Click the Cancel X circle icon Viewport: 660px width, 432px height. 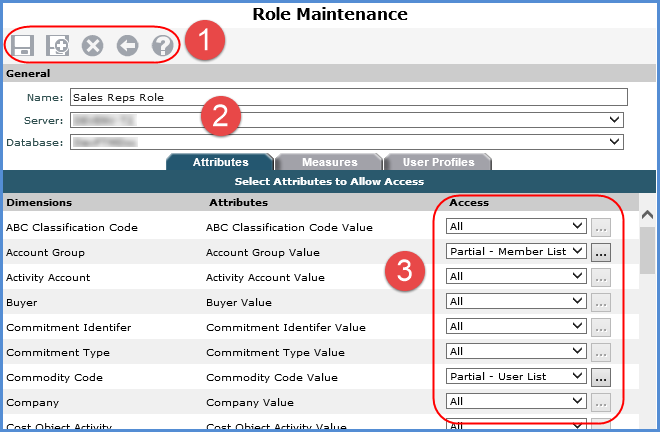click(x=93, y=45)
